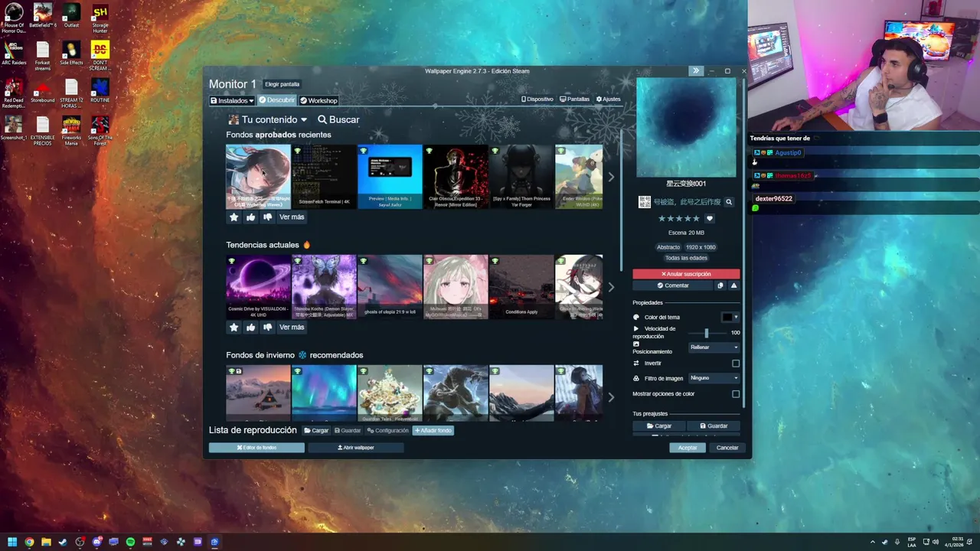Image resolution: width=980 pixels, height=551 pixels.
Task: Open the Color del tema swatch dropdown arrow
Action: pos(736,317)
